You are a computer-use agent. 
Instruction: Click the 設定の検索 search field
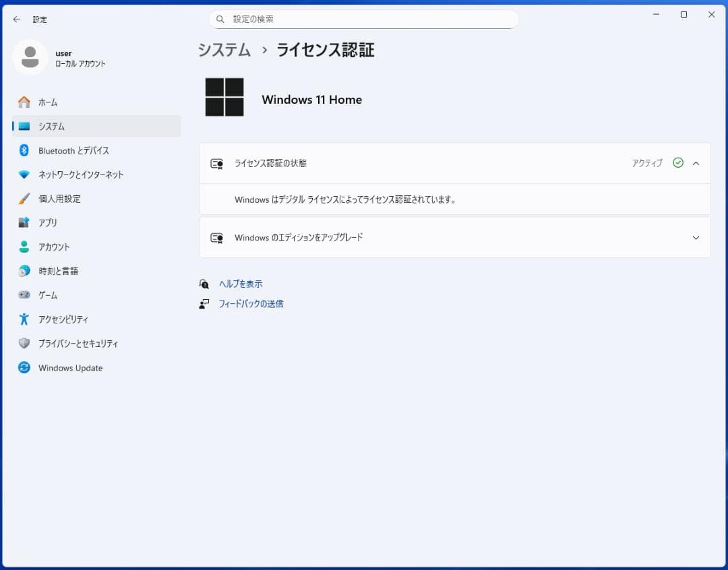[x=364, y=20]
